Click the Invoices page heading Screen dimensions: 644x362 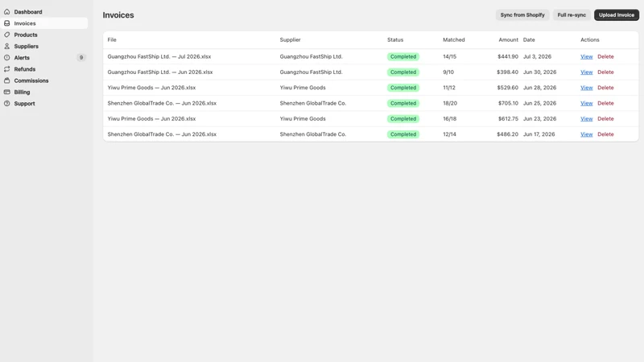click(x=118, y=15)
